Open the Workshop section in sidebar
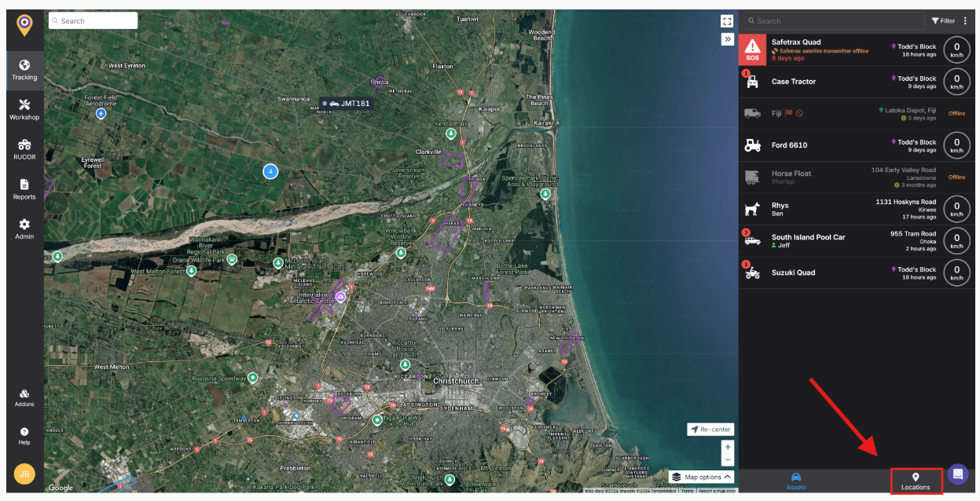This screenshot has width=980, height=501. coord(24,109)
